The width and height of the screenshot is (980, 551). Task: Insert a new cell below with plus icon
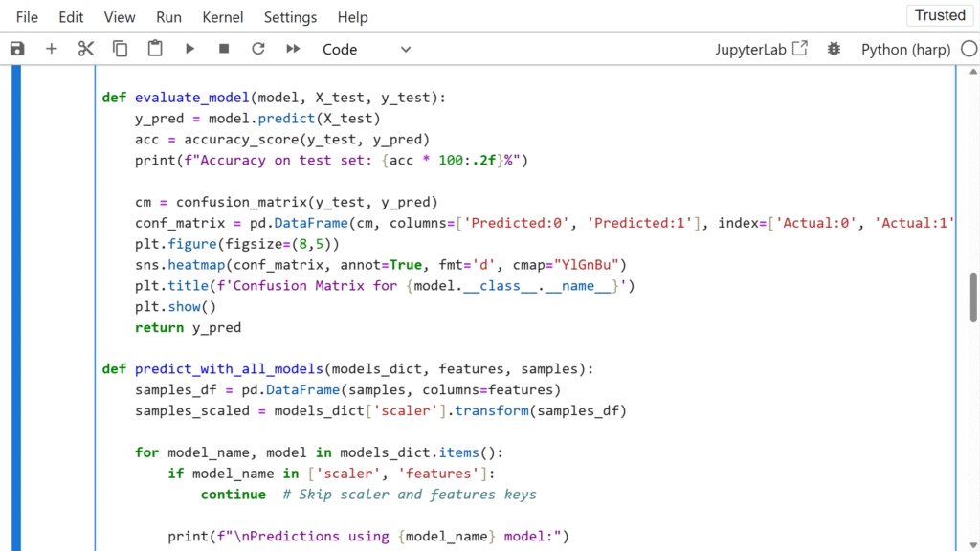(x=52, y=48)
